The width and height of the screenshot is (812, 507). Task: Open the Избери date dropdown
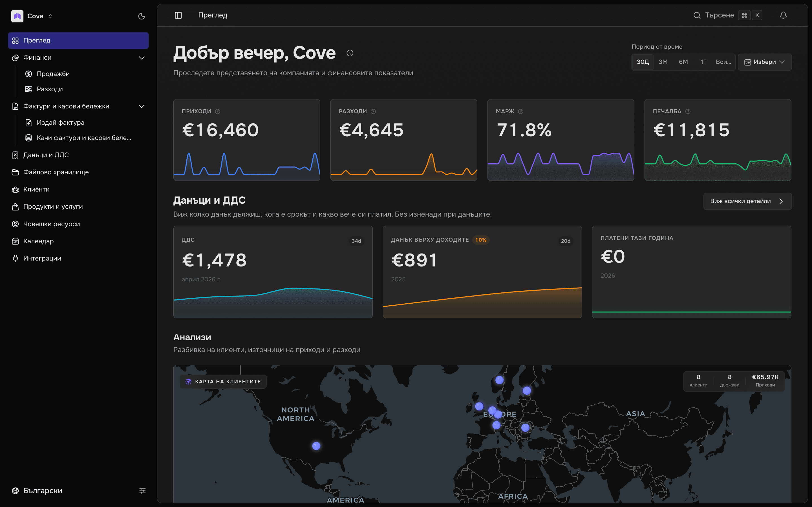(x=765, y=62)
